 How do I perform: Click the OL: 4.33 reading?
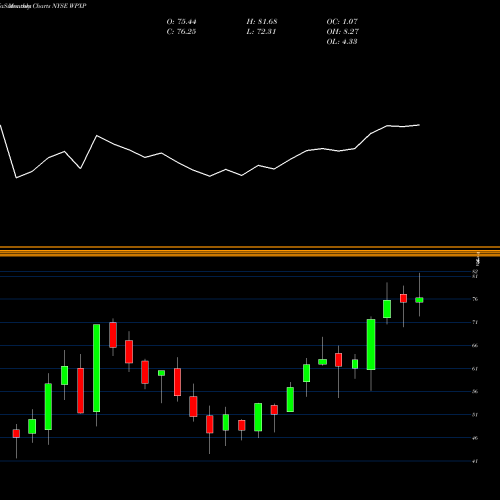[342, 42]
